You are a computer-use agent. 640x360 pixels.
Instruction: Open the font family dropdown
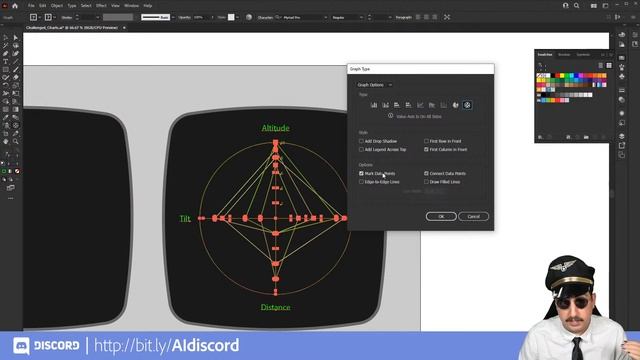coord(325,18)
